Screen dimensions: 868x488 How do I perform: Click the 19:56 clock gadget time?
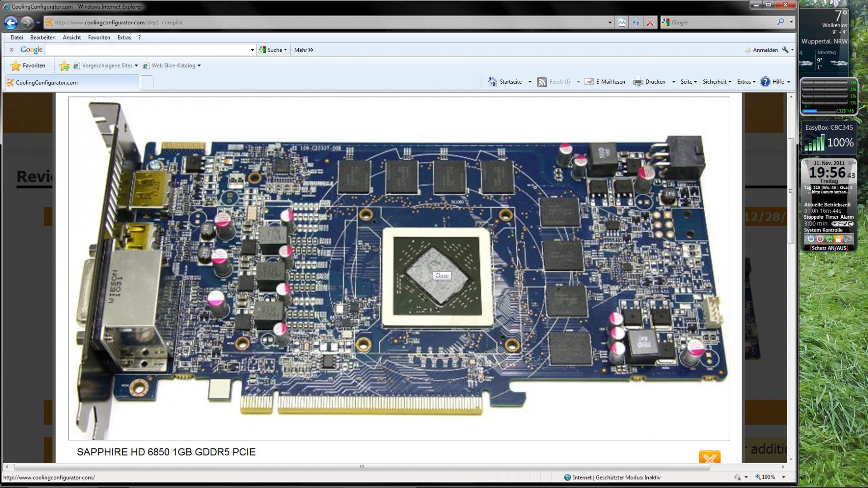[827, 172]
